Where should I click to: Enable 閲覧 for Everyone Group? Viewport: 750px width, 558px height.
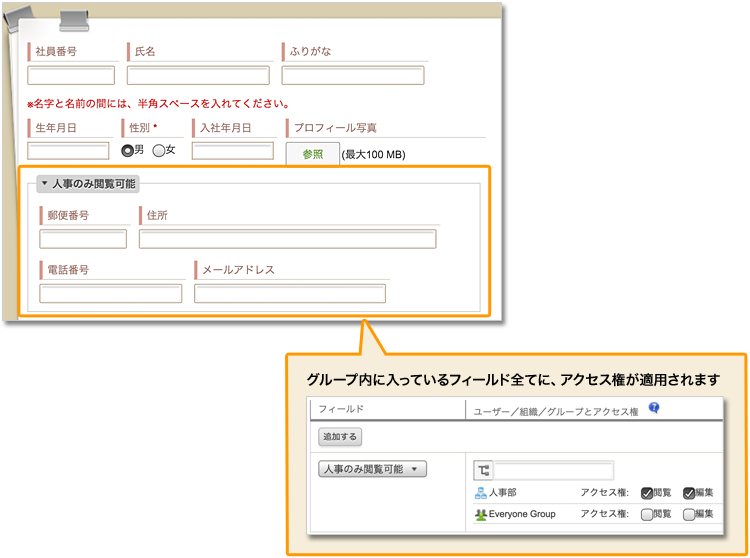pyautogui.click(x=647, y=514)
